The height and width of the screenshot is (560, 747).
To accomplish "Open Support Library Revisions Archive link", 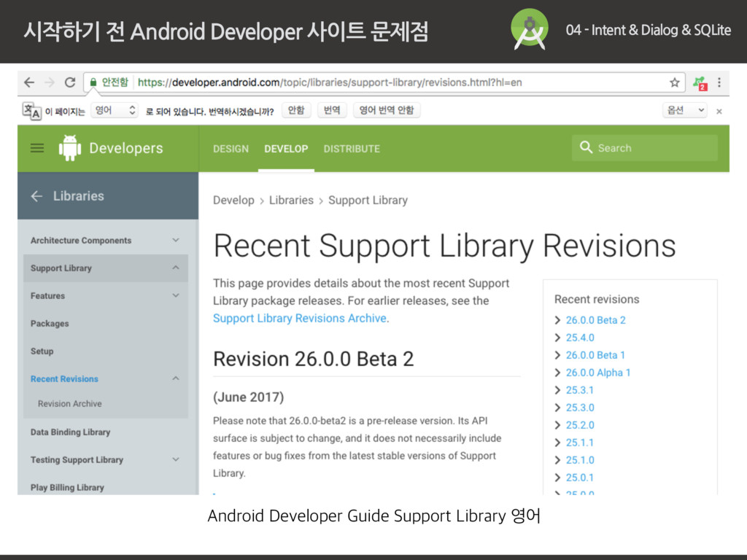I will click(x=301, y=319).
